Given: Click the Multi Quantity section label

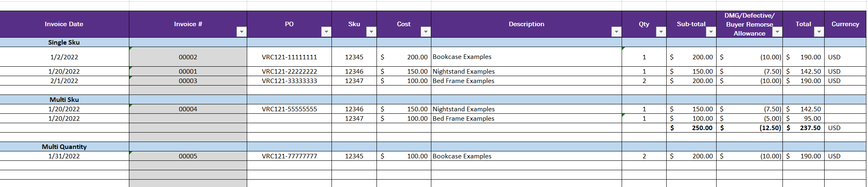Looking at the screenshot, I should (64, 146).
